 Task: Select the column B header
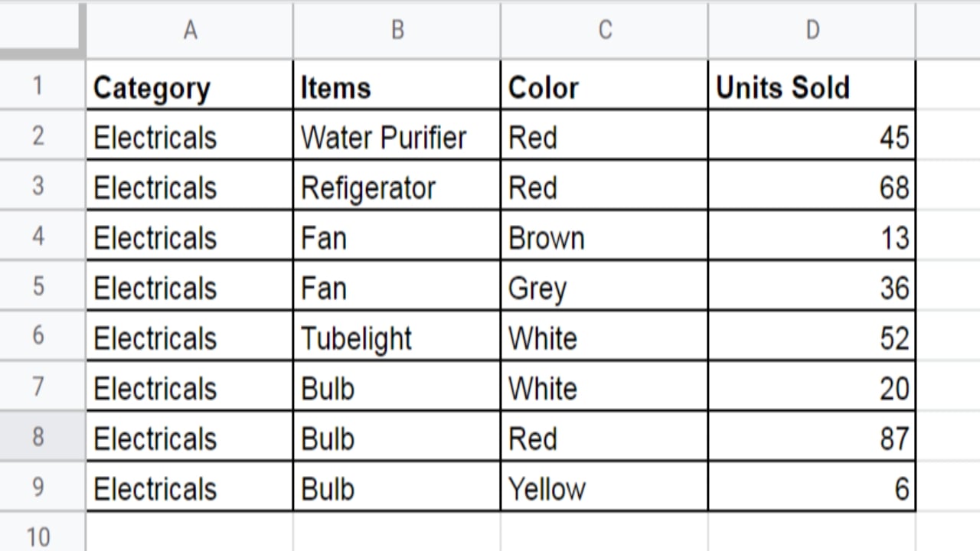[397, 30]
